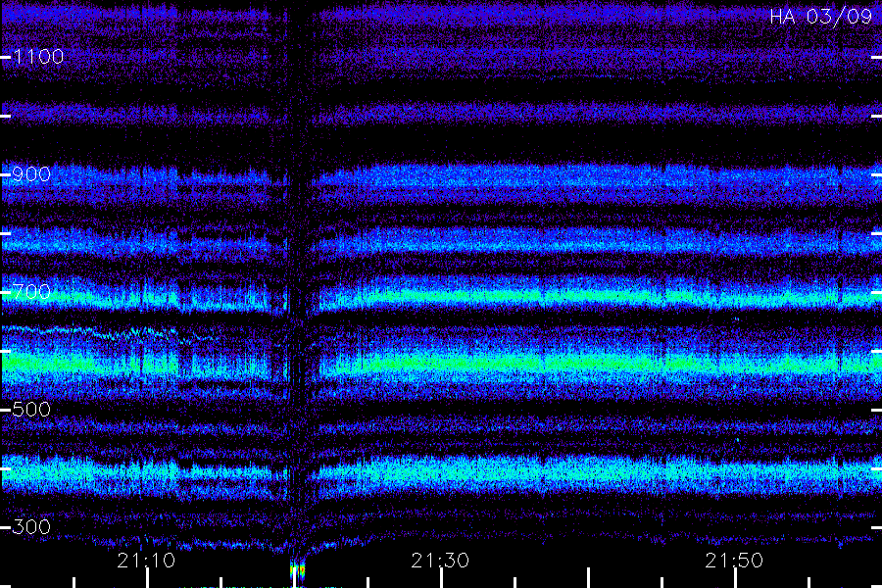Click the bright burst marker at the bottom axis
Image resolution: width=882 pixels, height=588 pixels.
pos(298,572)
